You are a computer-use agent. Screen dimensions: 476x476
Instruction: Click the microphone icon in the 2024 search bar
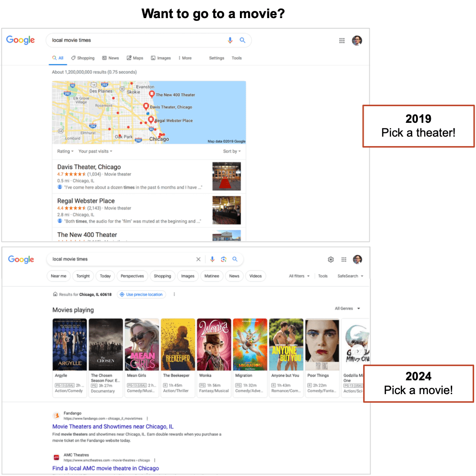coord(212,259)
